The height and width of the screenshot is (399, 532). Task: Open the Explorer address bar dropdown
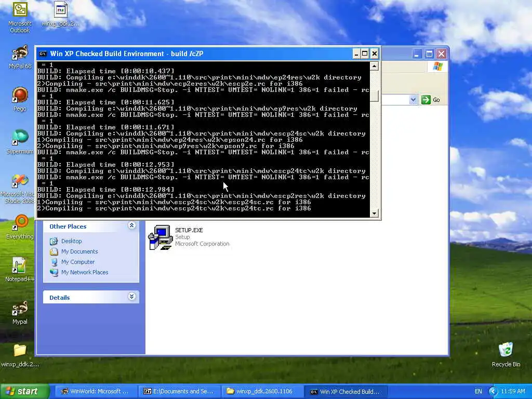pyautogui.click(x=413, y=100)
